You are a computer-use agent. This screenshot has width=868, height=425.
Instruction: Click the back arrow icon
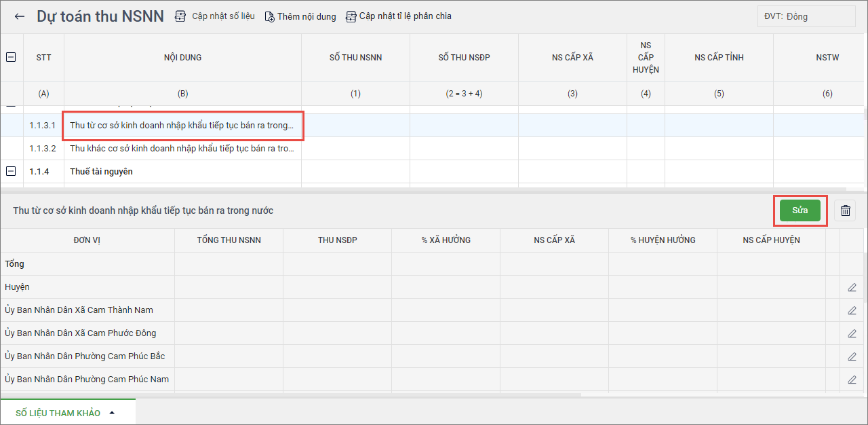pos(19,16)
